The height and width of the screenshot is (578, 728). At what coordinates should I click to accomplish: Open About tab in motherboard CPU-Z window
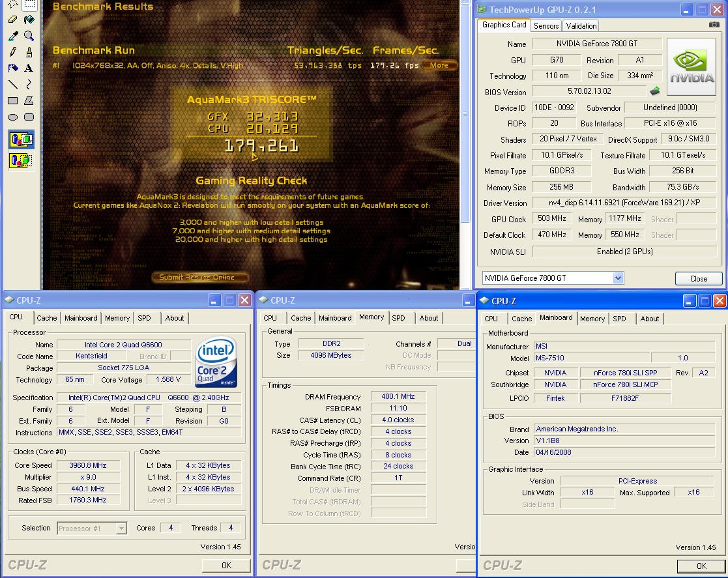pyautogui.click(x=650, y=319)
